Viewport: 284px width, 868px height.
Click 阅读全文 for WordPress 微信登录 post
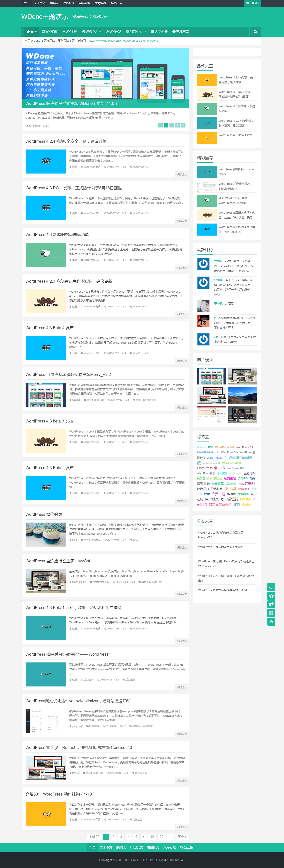pyautogui.click(x=182, y=547)
